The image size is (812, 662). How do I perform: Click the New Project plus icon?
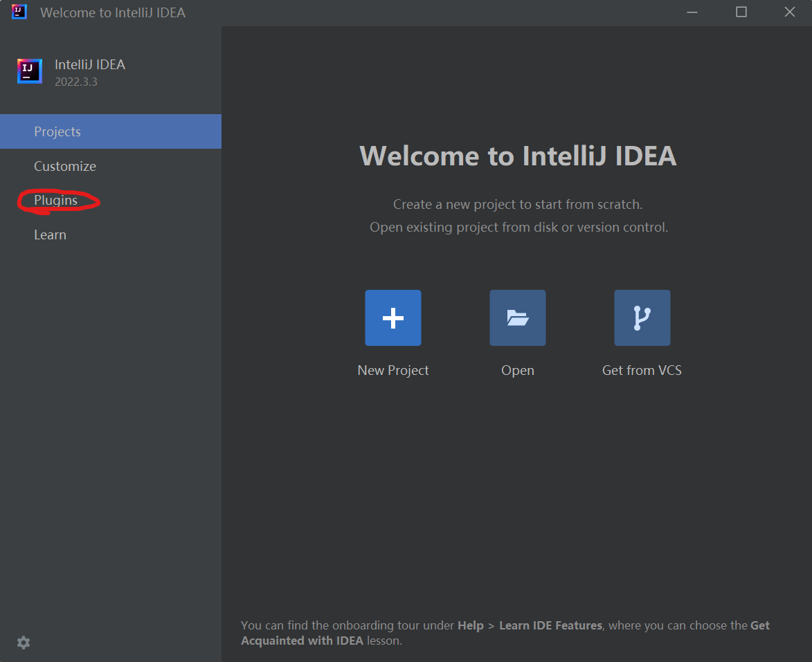pos(393,318)
